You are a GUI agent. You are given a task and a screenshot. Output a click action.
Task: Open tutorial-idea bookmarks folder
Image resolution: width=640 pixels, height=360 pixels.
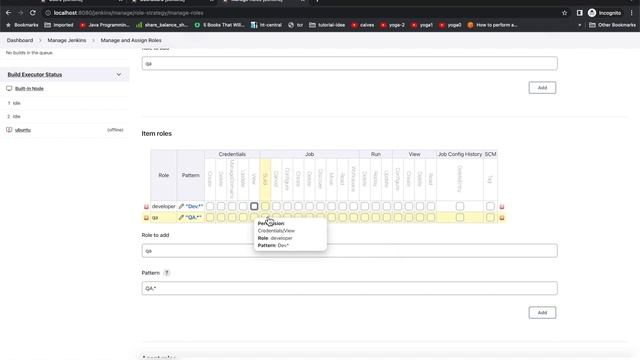327,25
